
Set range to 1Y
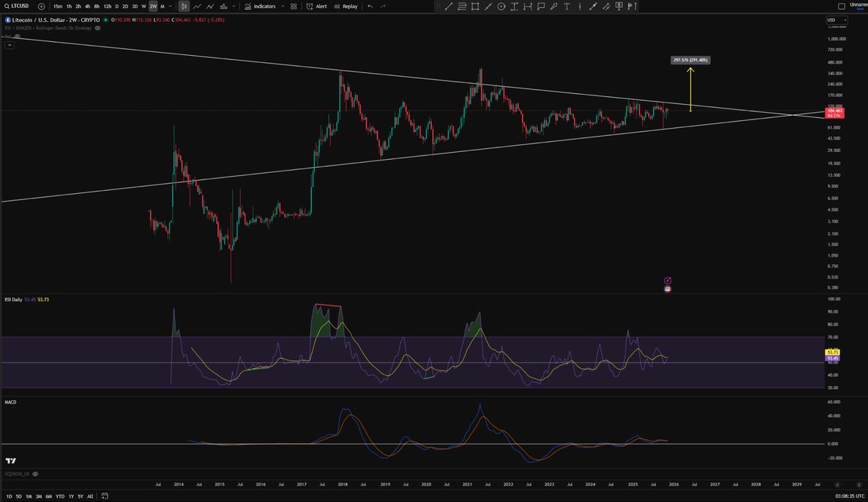tap(71, 496)
